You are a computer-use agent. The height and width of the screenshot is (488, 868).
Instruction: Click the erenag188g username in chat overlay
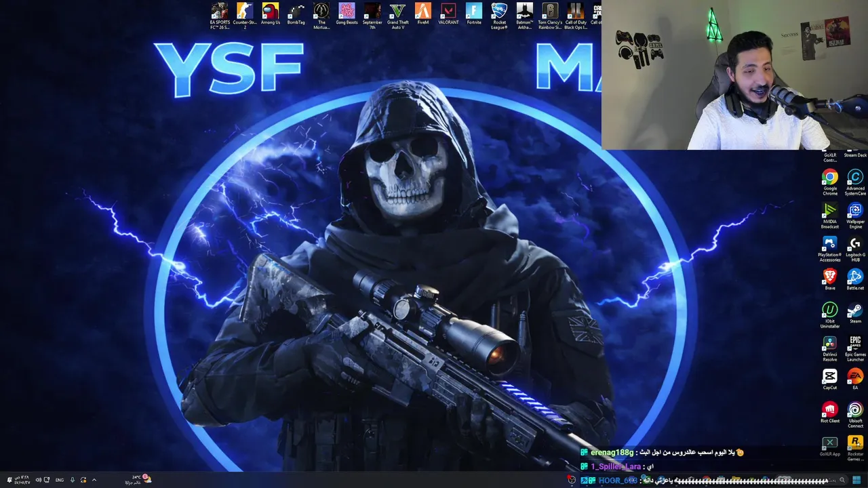[x=612, y=452]
